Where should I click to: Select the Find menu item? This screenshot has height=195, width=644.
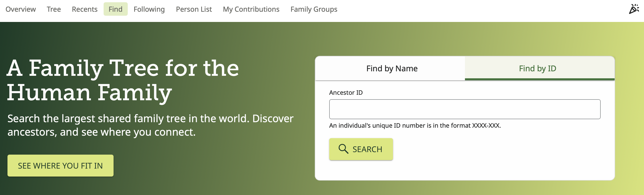(116, 9)
